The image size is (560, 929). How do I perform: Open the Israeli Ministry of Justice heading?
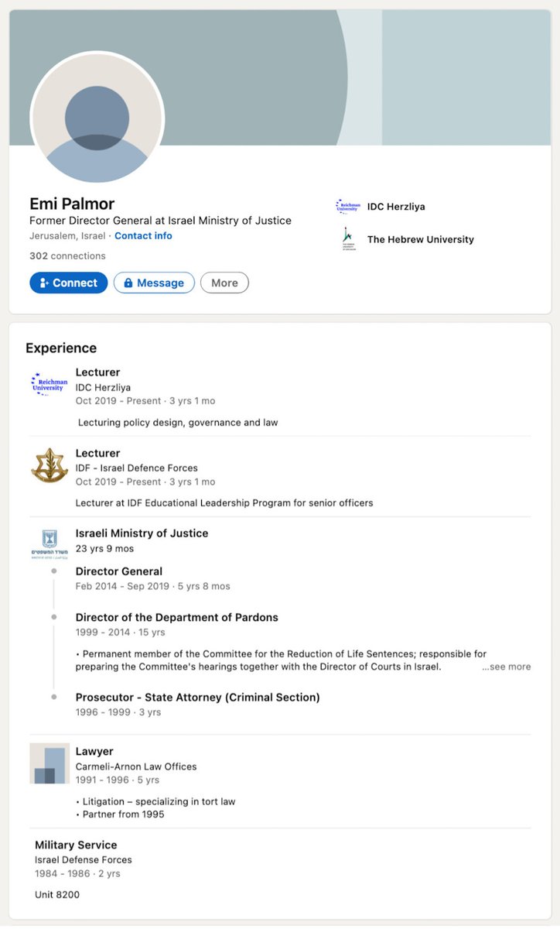click(142, 533)
